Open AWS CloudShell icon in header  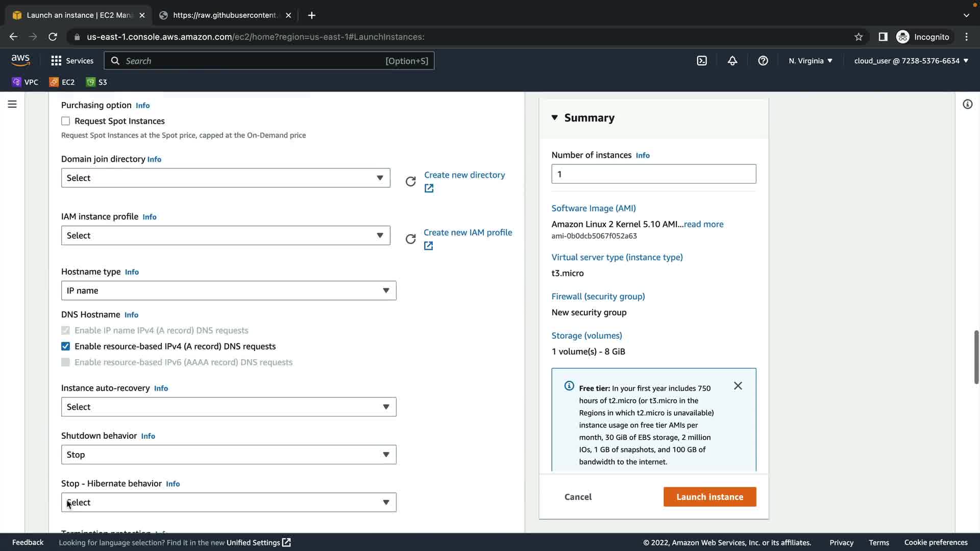pos(702,61)
